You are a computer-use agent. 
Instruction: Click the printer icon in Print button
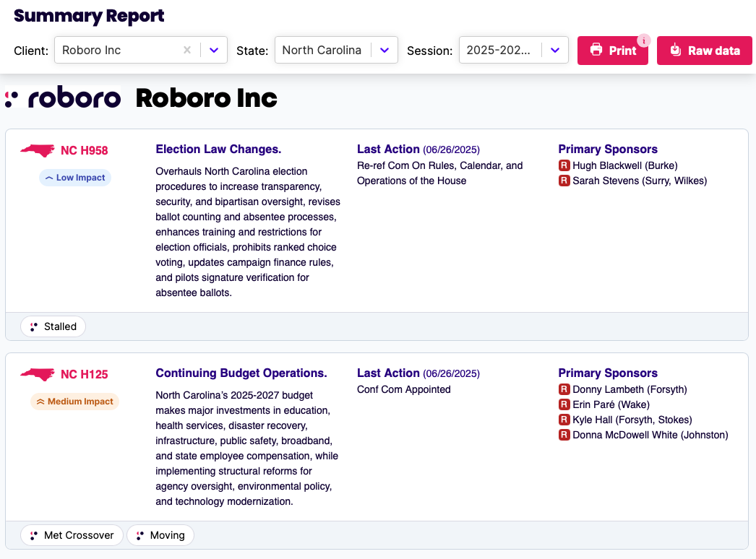click(x=596, y=50)
